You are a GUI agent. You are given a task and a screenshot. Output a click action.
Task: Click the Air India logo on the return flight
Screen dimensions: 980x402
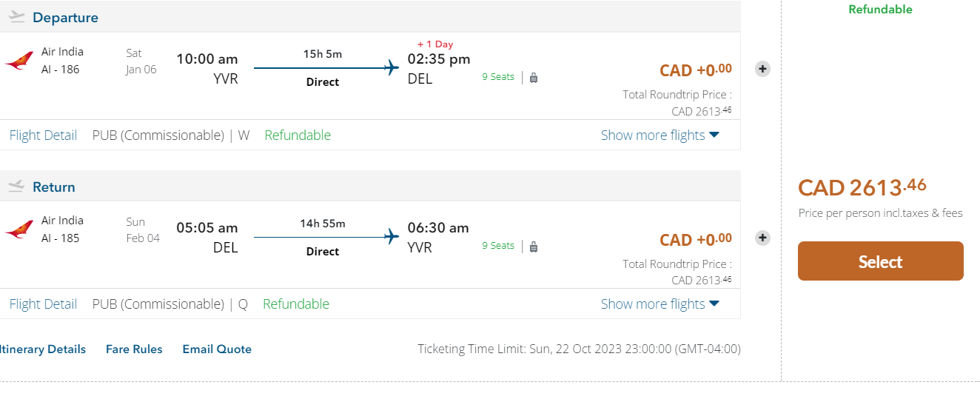19,230
